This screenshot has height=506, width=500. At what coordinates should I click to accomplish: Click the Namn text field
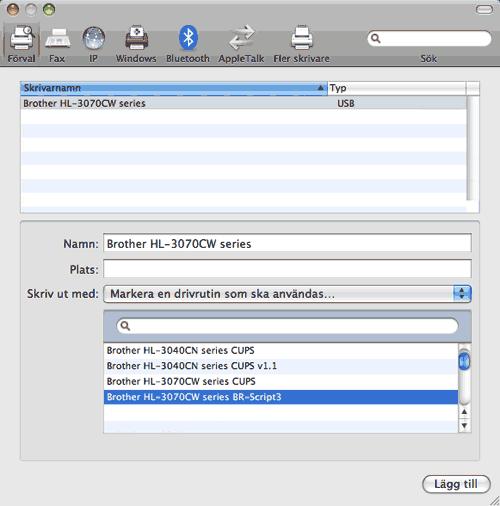[x=287, y=243]
